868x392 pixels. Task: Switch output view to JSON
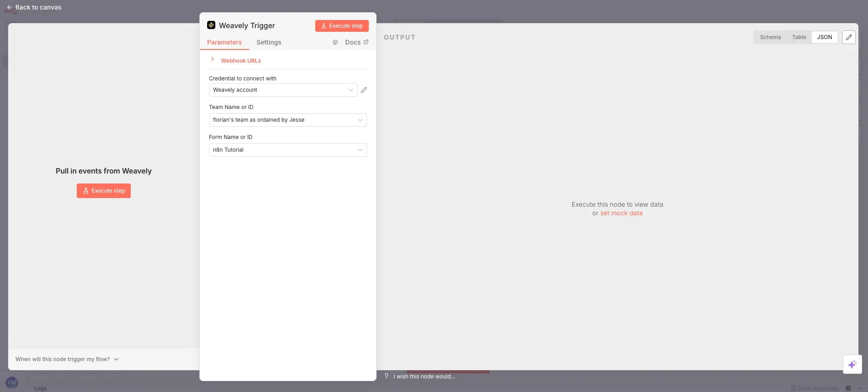(x=824, y=37)
